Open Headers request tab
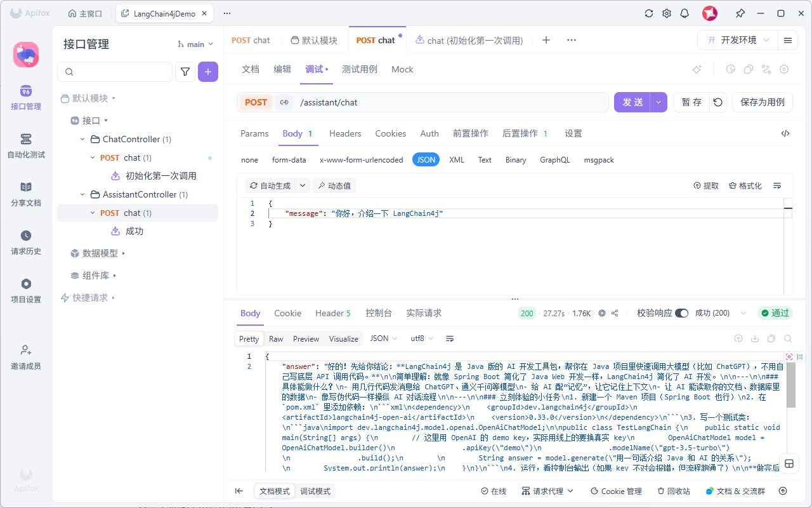Screen dimensions: 812x508 [345, 133]
